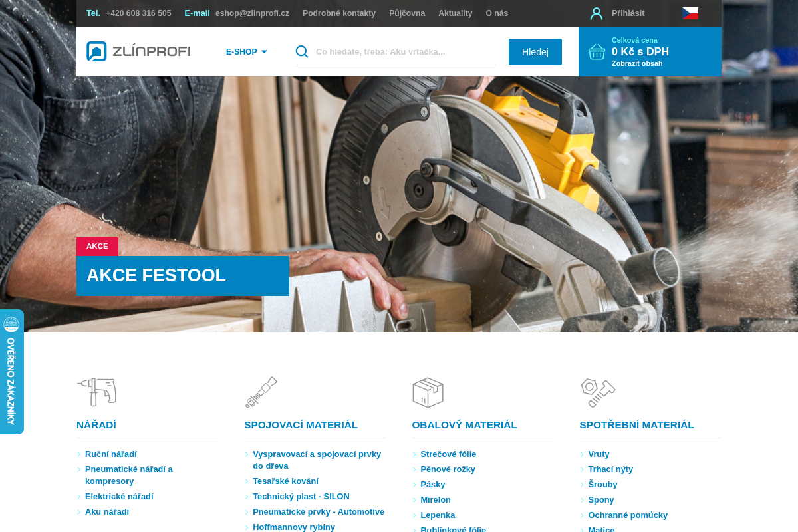798x532 pixels.
Task: Open Vruty subcategory
Action: (598, 454)
